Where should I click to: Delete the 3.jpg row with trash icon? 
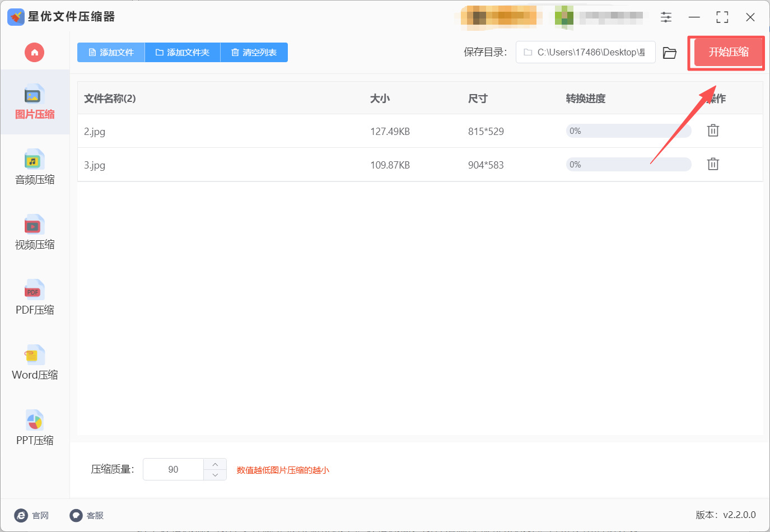[713, 164]
